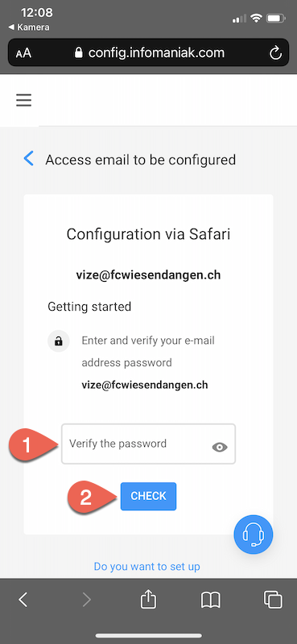Screen dimensions: 297x644
Task: Show the open Safari tabs
Action: (273, 600)
